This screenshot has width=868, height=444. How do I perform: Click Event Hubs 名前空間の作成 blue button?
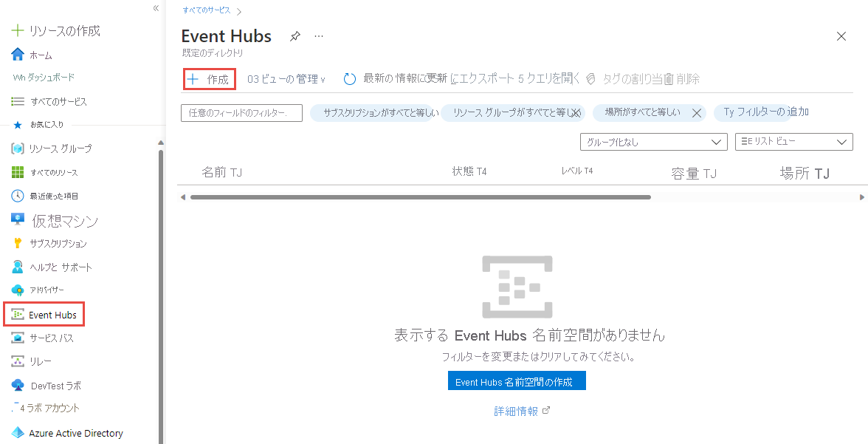pyautogui.click(x=517, y=380)
